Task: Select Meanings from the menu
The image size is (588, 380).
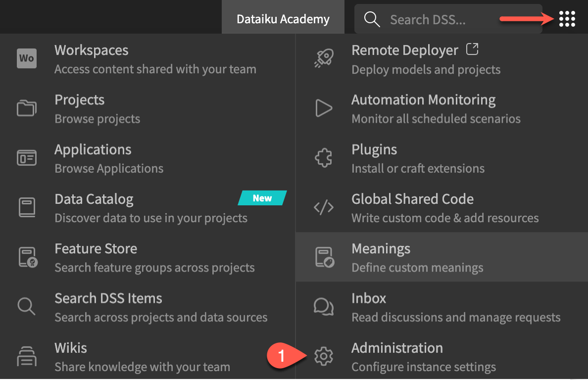Action: point(381,249)
